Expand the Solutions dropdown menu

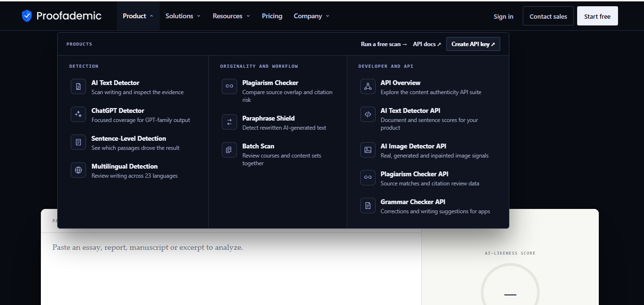coord(183,16)
